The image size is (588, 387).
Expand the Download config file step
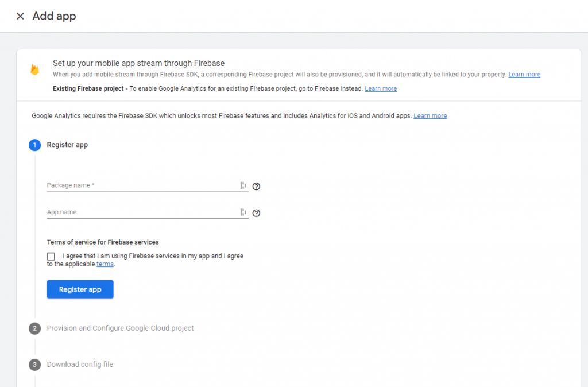(x=80, y=365)
